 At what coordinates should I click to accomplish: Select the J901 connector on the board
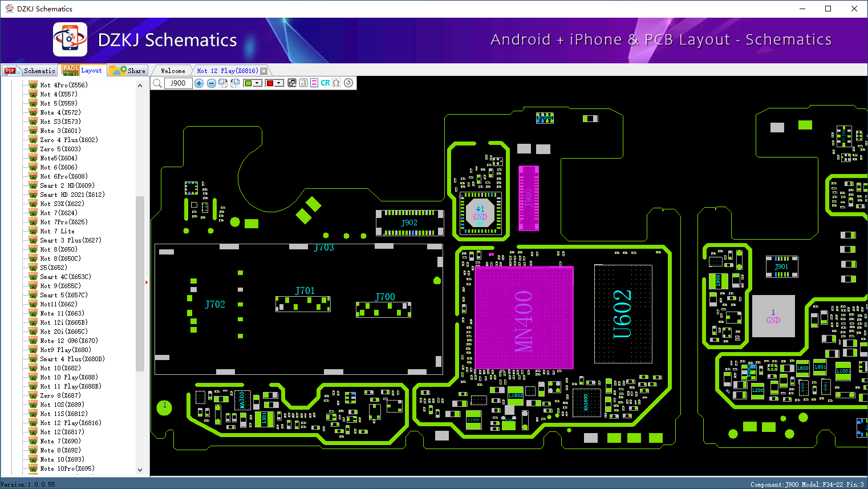pyautogui.click(x=781, y=266)
